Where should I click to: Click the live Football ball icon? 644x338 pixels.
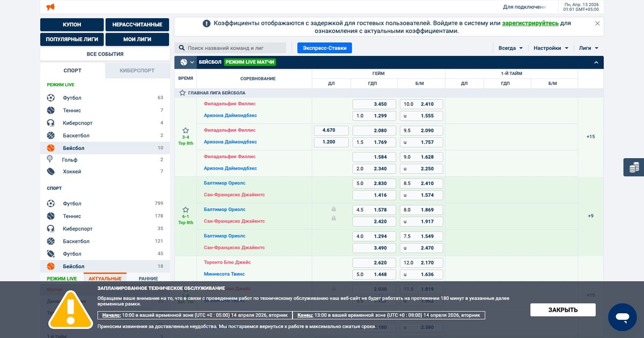point(51,98)
